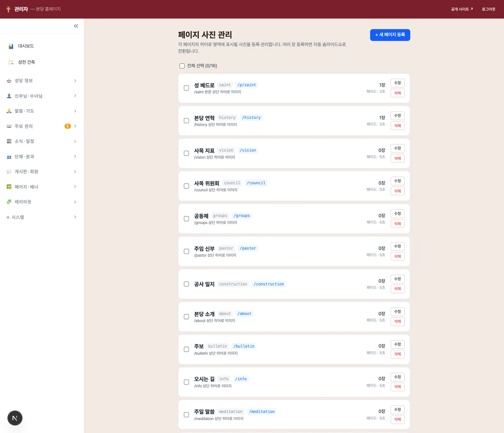The height and width of the screenshot is (433, 504).
Task: Open the 소식·일정 menu item
Action: click(42, 141)
